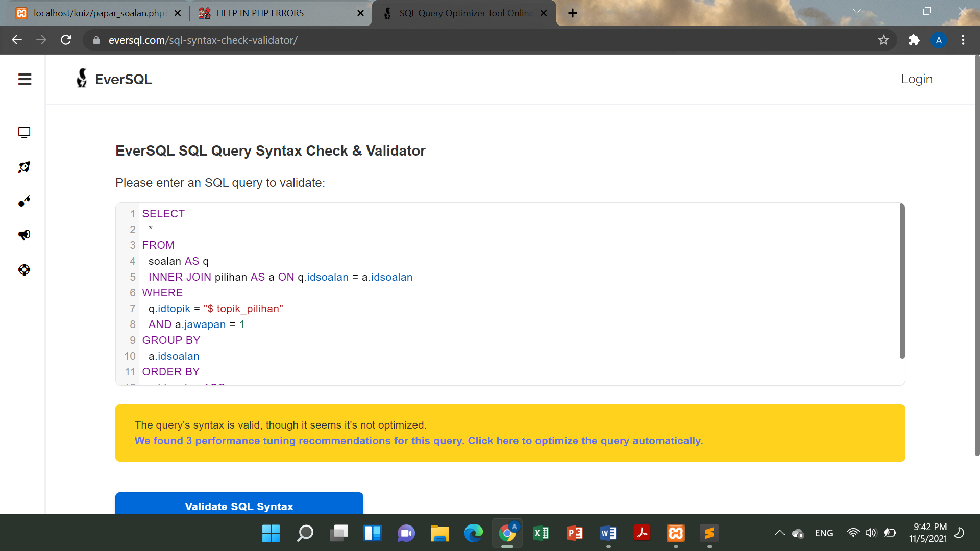Select the rocket optimization icon in the sidebar

point(24,167)
